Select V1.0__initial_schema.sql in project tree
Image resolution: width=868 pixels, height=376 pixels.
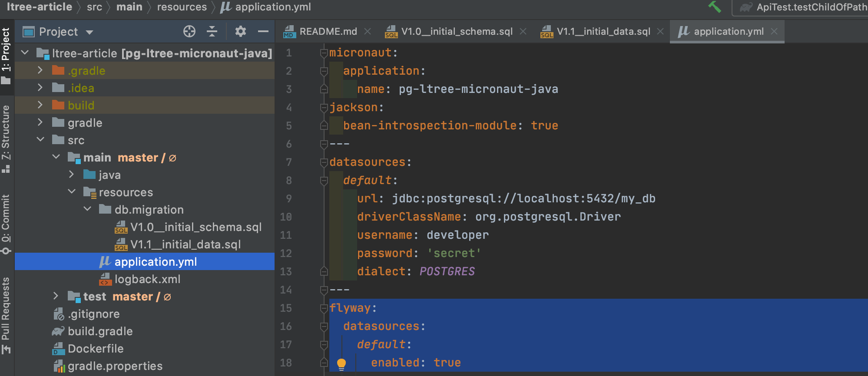[x=196, y=227]
